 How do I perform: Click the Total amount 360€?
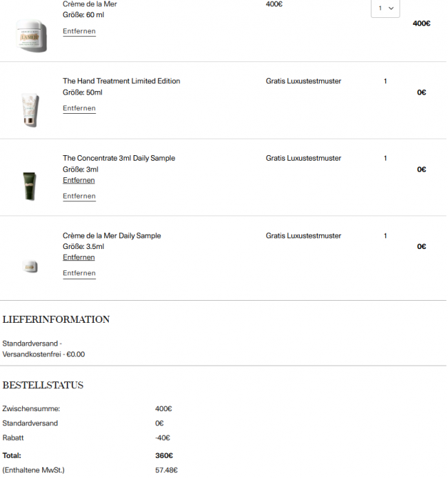click(x=164, y=455)
